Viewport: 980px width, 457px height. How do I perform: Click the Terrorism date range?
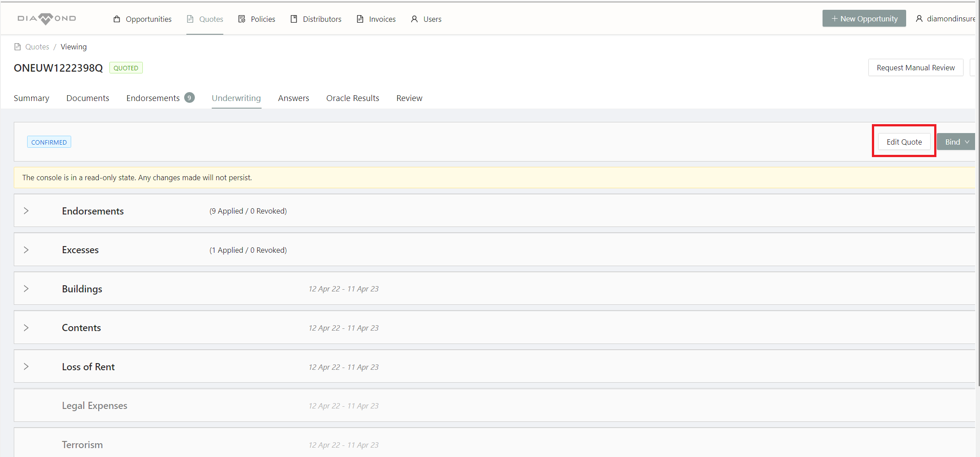[x=344, y=445]
